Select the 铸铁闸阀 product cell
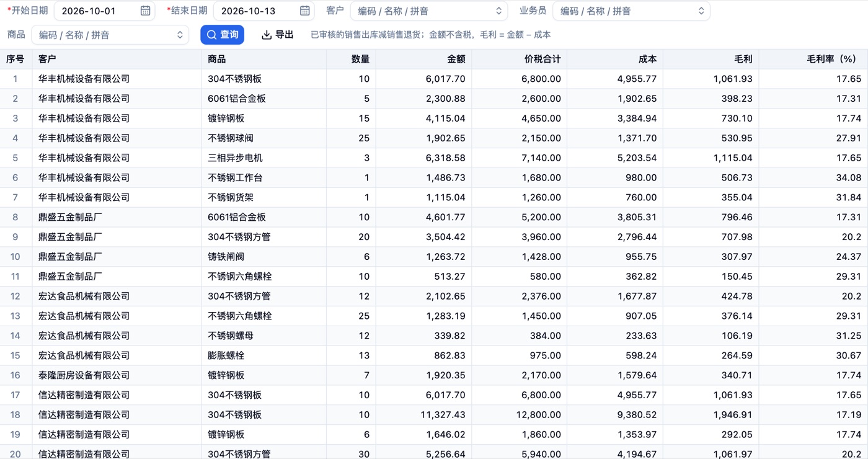 click(x=264, y=256)
